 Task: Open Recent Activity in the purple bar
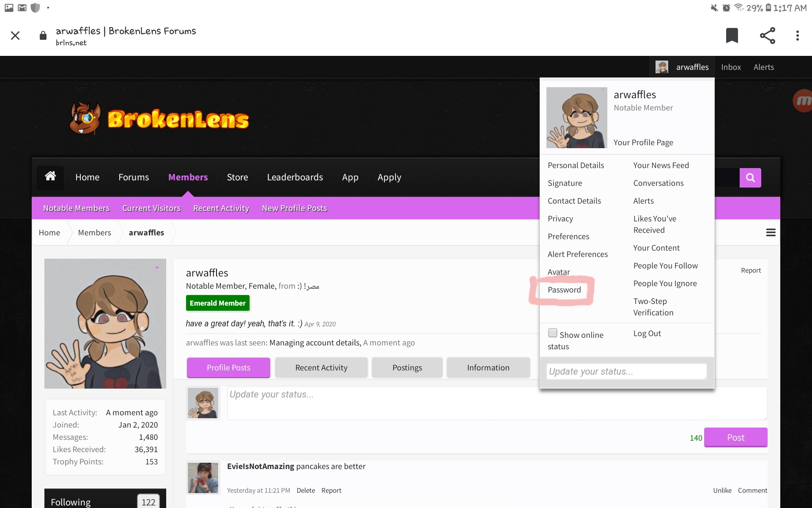pos(221,208)
